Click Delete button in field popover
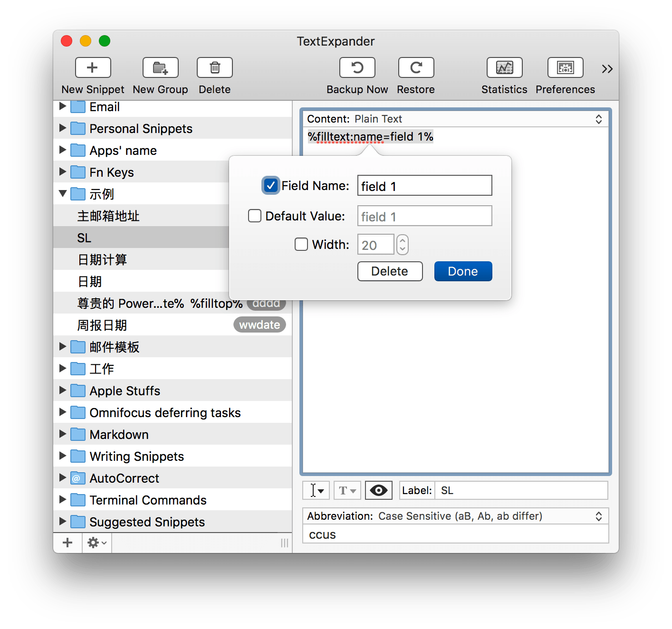Image resolution: width=672 pixels, height=629 pixels. (x=390, y=271)
